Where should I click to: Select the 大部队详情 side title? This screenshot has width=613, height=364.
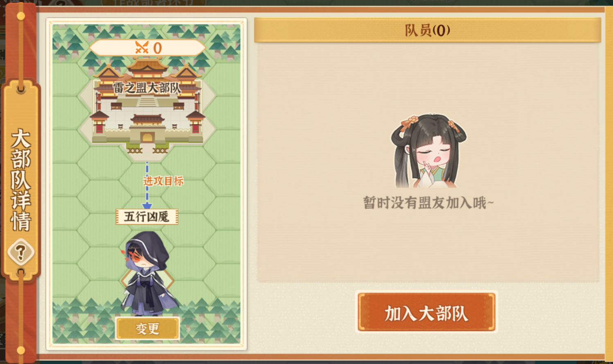pos(20,180)
